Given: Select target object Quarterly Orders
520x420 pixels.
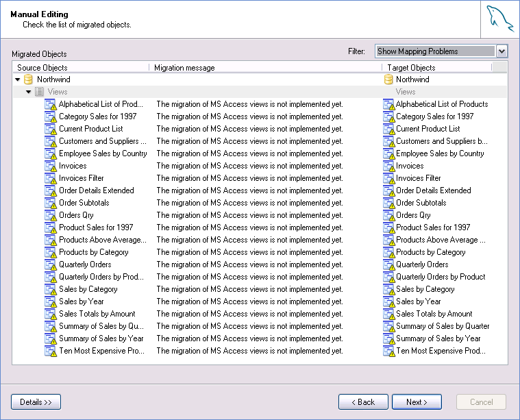Looking at the screenshot, I should (422, 264).
